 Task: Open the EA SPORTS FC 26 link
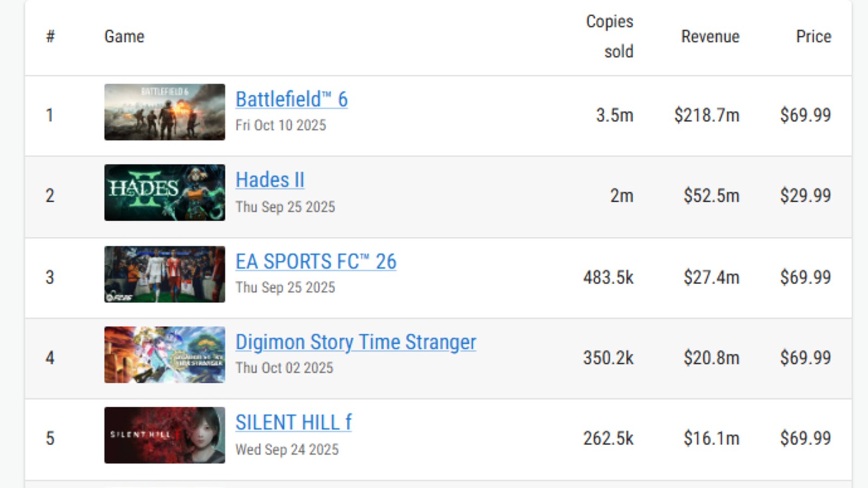(316, 261)
